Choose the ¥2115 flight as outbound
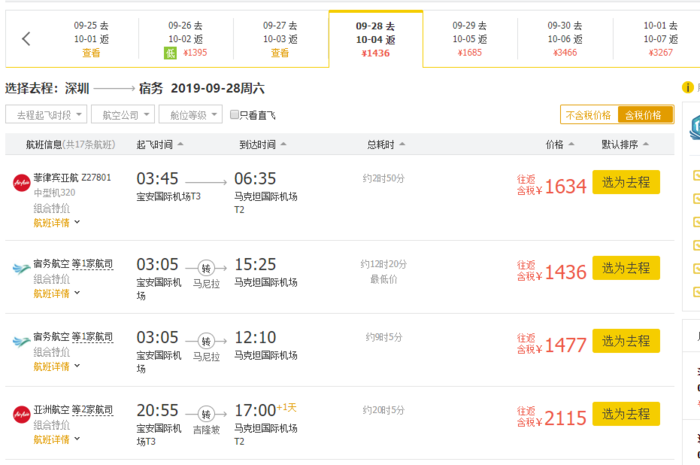This screenshot has width=700, height=465. (626, 414)
